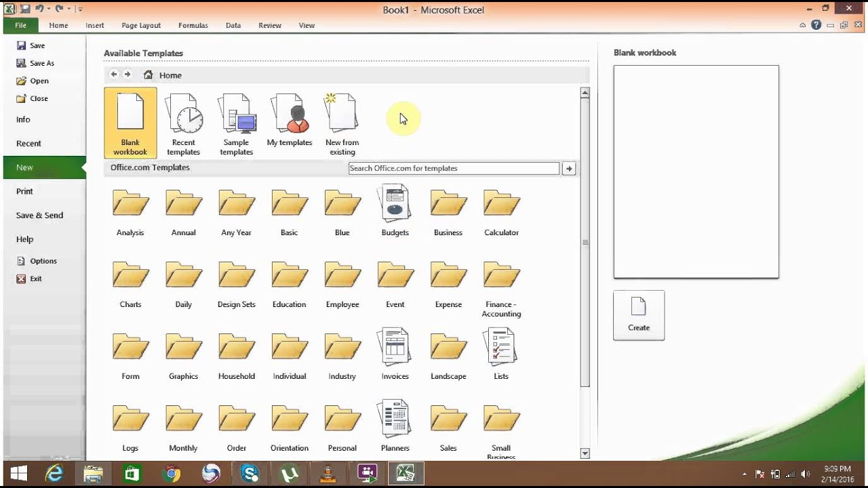Image resolution: width=868 pixels, height=488 pixels.
Task: Open the Employee templates folder
Action: coord(342,283)
